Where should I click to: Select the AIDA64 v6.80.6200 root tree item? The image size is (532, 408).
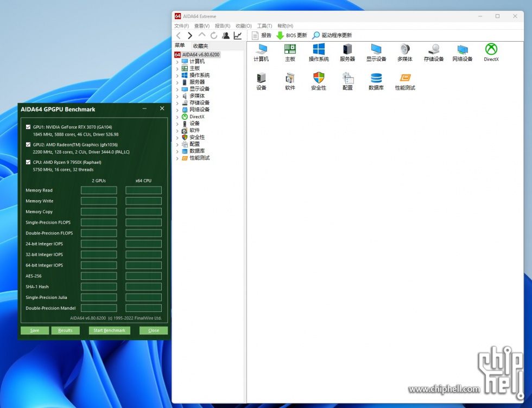click(201, 55)
